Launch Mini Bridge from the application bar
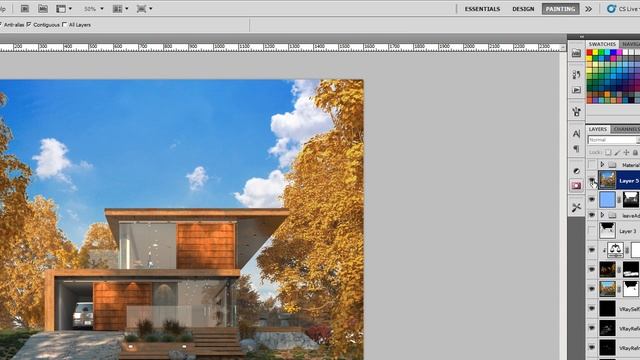This screenshot has height=360, width=640. point(43,8)
